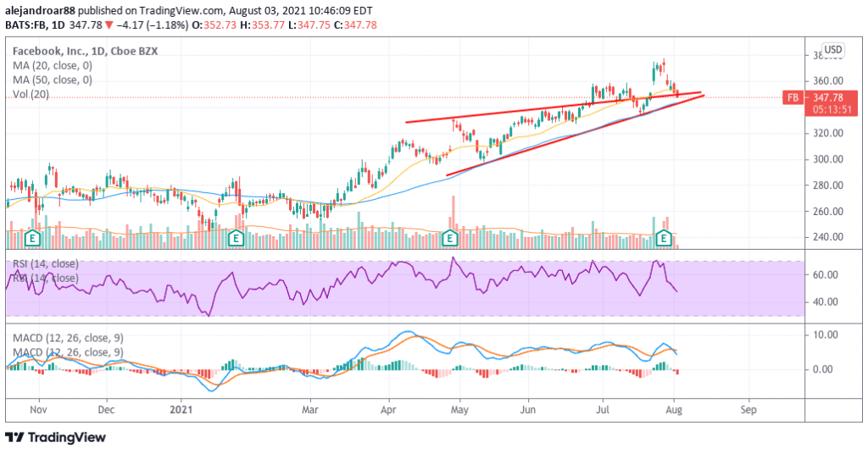Viewport: 868px width, 453px height.
Task: Click the Aug time axis label
Action: (x=674, y=410)
